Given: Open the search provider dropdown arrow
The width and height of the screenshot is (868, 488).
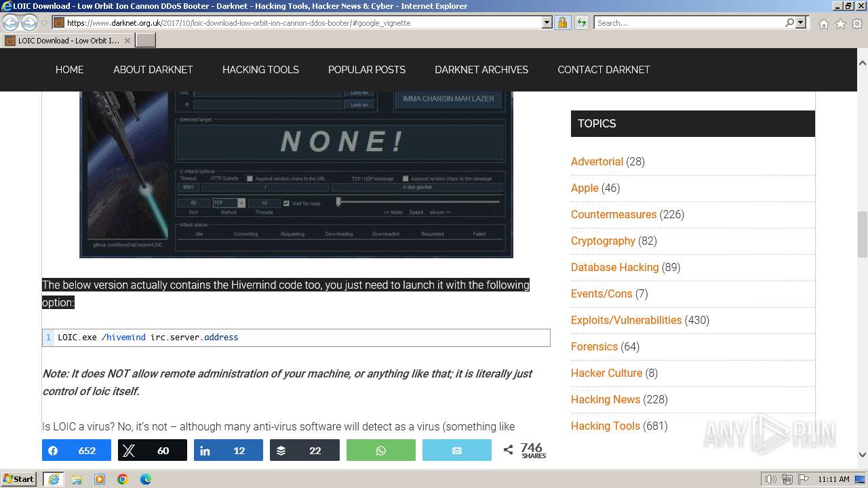Looking at the screenshot, I should 801,22.
